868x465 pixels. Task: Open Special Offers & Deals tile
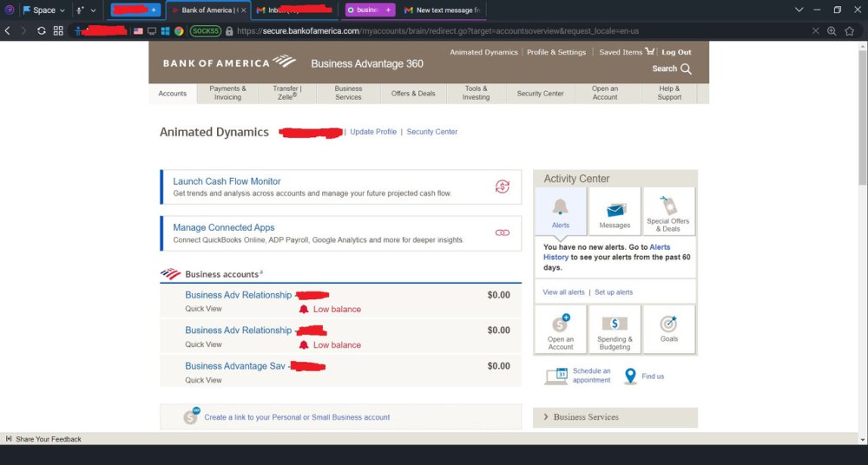coord(668,211)
